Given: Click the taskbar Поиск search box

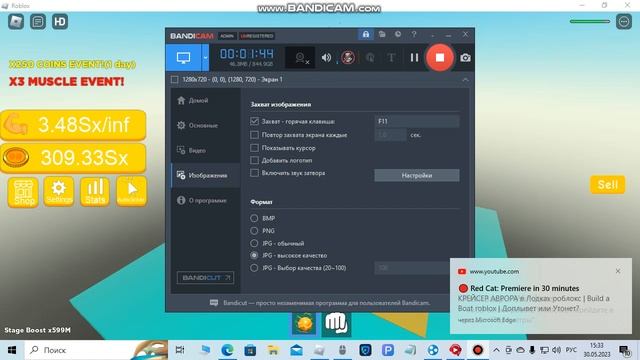Looking at the screenshot, I should coord(96,350).
